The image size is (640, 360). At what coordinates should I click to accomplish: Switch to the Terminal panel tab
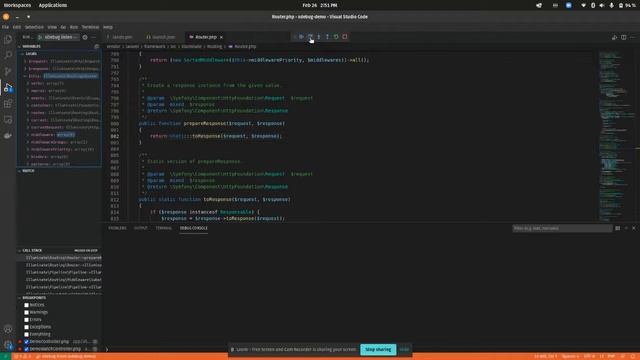coord(164,228)
